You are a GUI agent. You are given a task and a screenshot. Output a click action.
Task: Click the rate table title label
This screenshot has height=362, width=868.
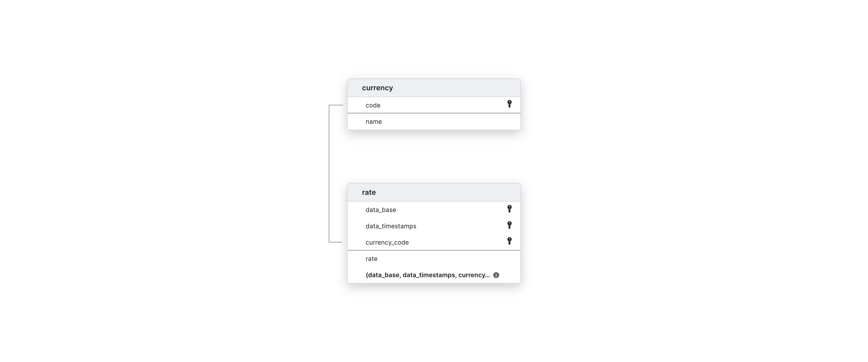tap(369, 192)
